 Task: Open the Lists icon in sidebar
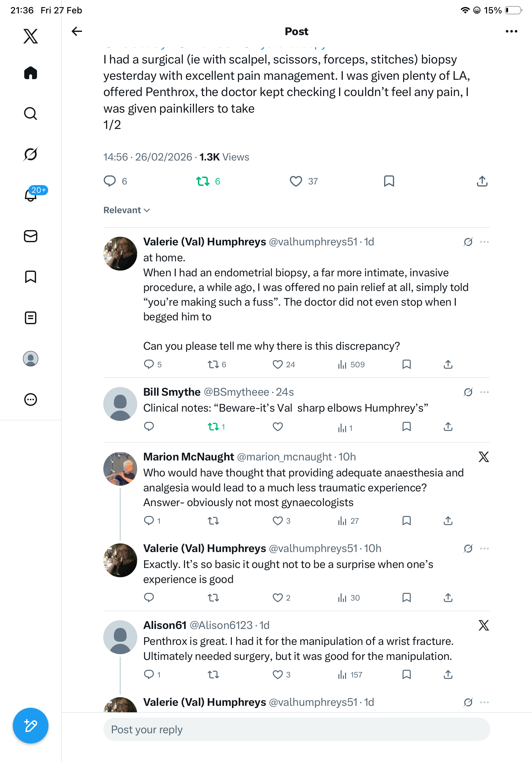(31, 317)
